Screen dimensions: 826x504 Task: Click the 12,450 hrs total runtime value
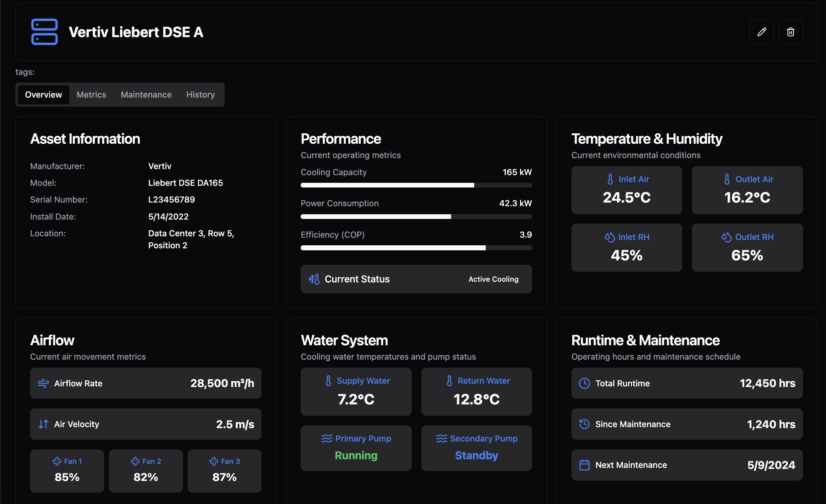click(767, 383)
